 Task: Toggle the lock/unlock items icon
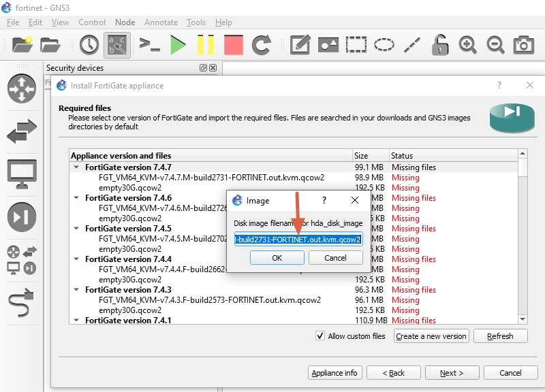tap(440, 45)
